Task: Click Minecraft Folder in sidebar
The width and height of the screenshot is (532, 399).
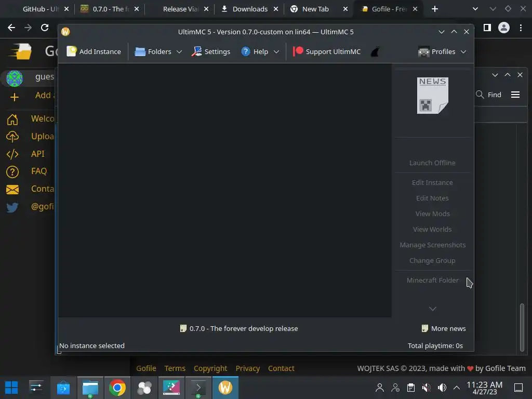Action: (433, 280)
